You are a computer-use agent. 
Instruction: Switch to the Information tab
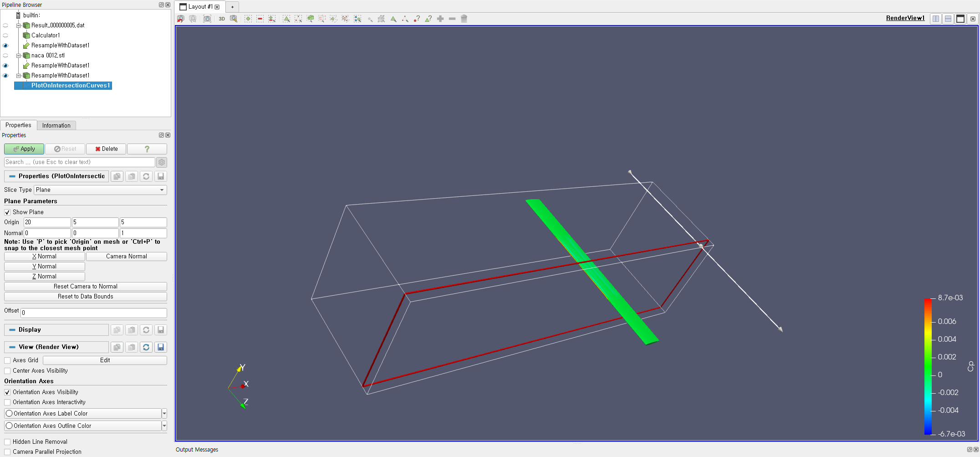tap(56, 126)
